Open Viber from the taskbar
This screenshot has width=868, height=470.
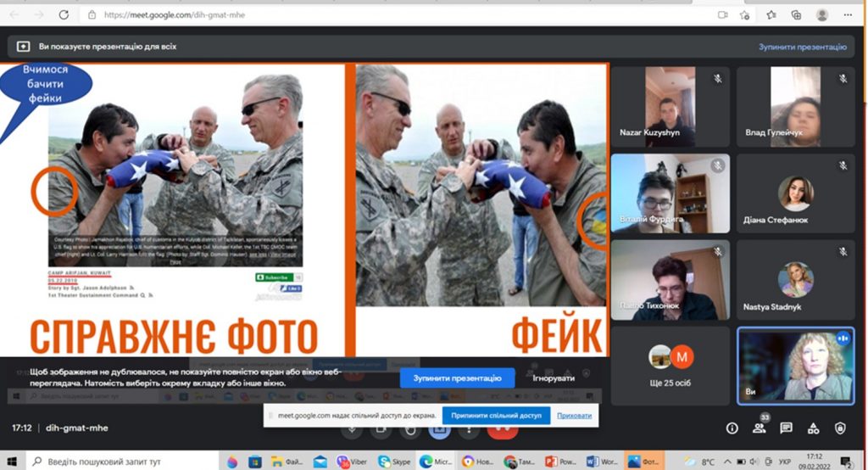click(350, 462)
